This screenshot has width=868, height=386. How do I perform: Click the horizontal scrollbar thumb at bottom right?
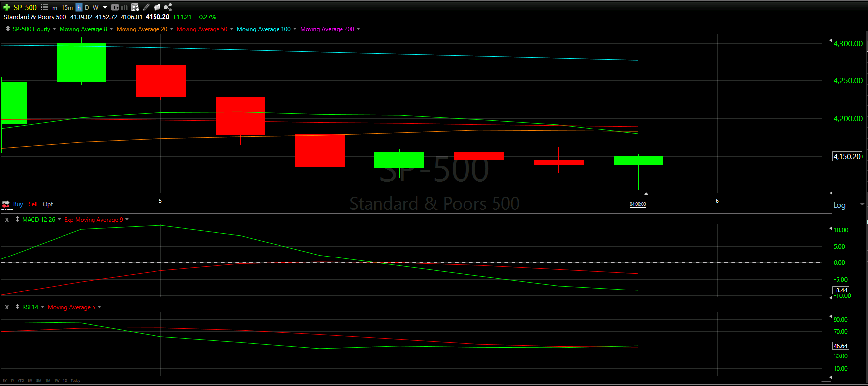click(x=826, y=381)
